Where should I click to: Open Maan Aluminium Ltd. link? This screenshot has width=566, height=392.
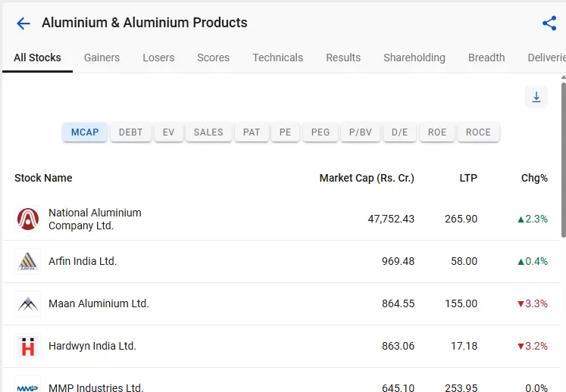click(x=99, y=303)
